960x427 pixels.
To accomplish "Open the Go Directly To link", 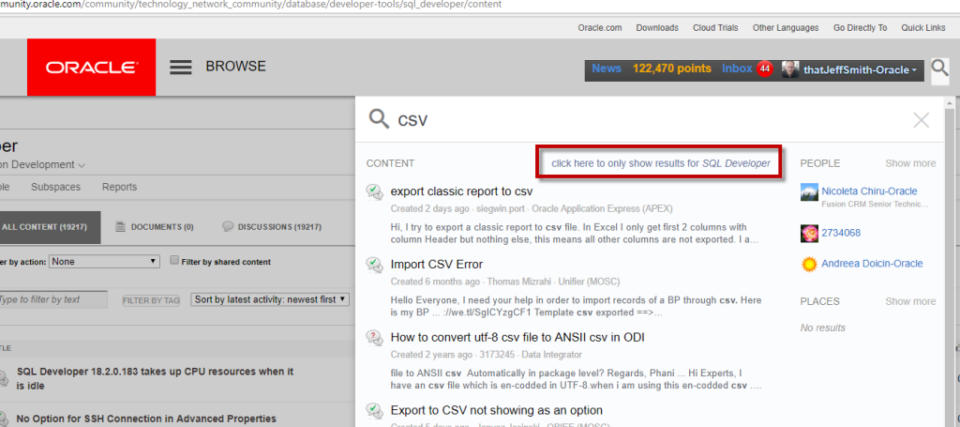I will point(860,28).
